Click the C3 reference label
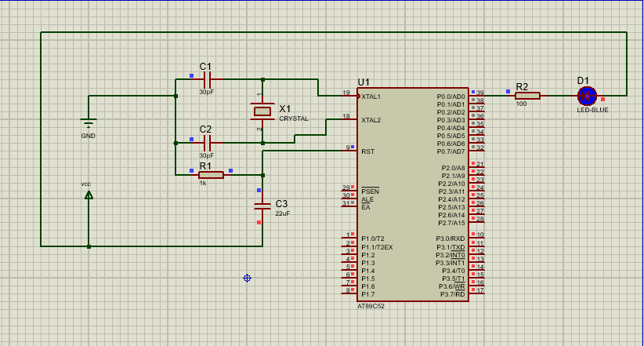The height and width of the screenshot is (346, 644). tap(281, 204)
